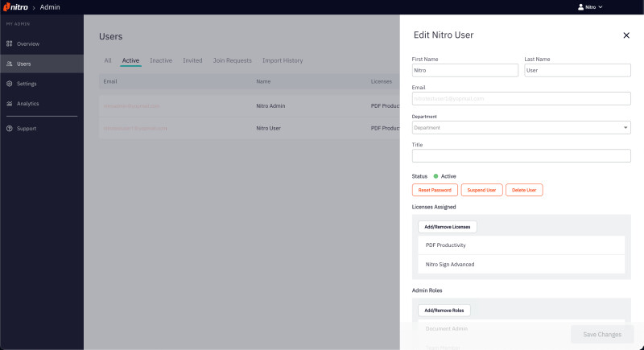
Task: Click the Users icon in sidebar
Action: pyautogui.click(x=9, y=64)
